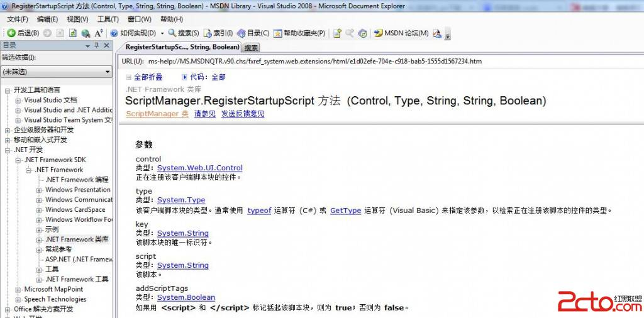Image resolution: width=644 pixels, height=318 pixels.
Task: Collapse the .NET 开发 tree node
Action: click(x=8, y=150)
